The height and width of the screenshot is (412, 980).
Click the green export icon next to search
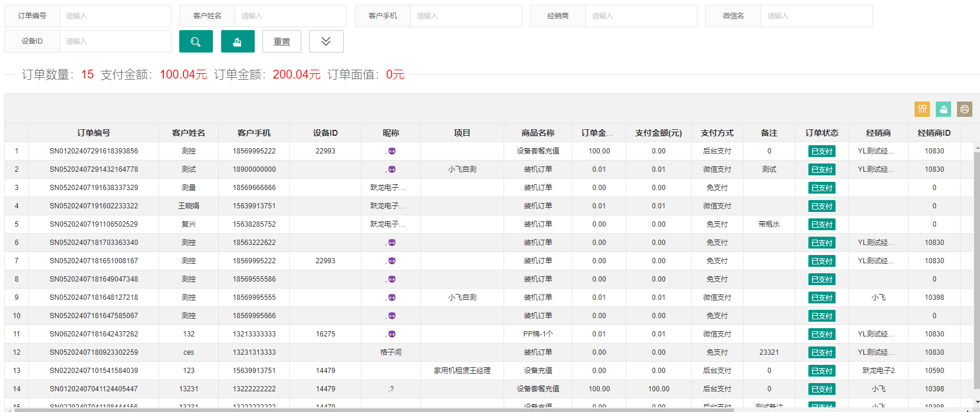click(238, 41)
